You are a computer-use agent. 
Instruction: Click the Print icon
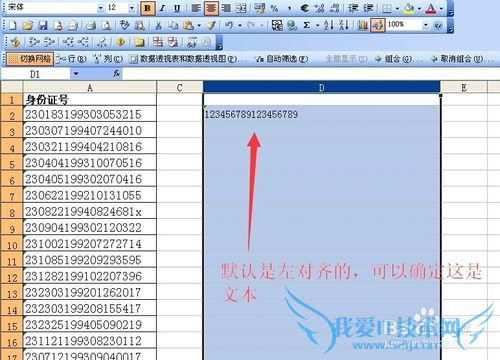(91, 25)
